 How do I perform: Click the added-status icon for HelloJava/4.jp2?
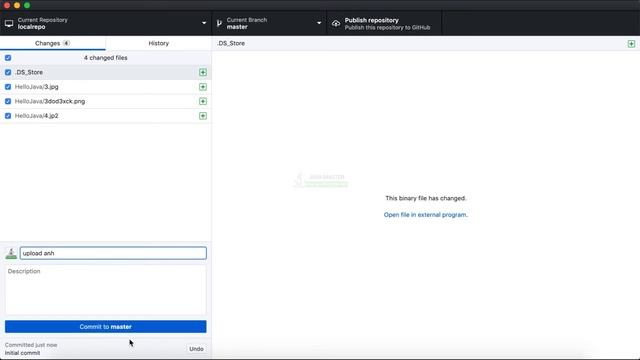203,116
